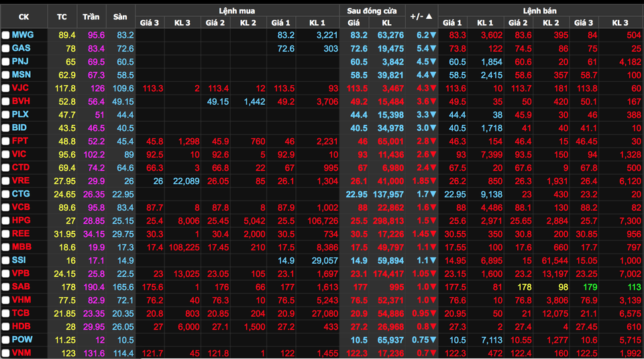Click the Lệnh mua header group
This screenshot has height=359, width=644.
[x=237, y=11]
